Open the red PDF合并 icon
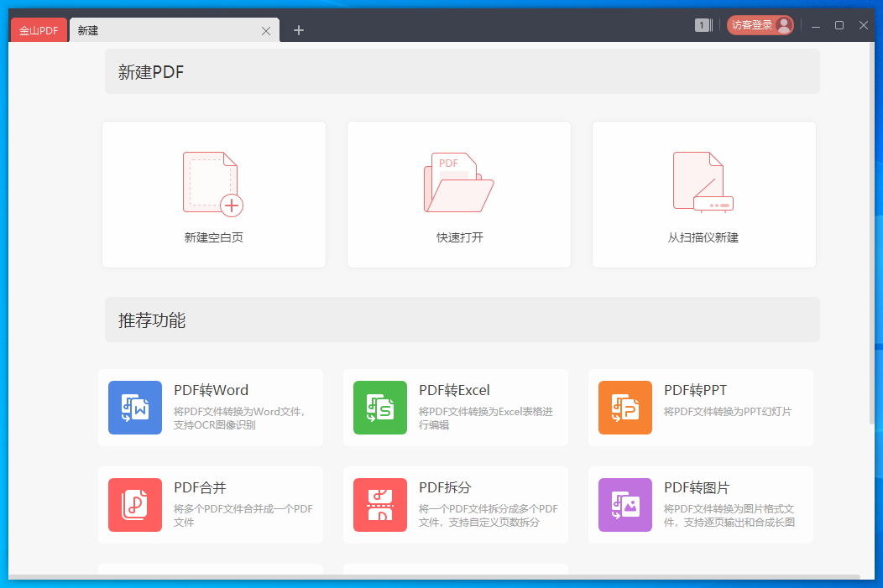 (x=135, y=505)
